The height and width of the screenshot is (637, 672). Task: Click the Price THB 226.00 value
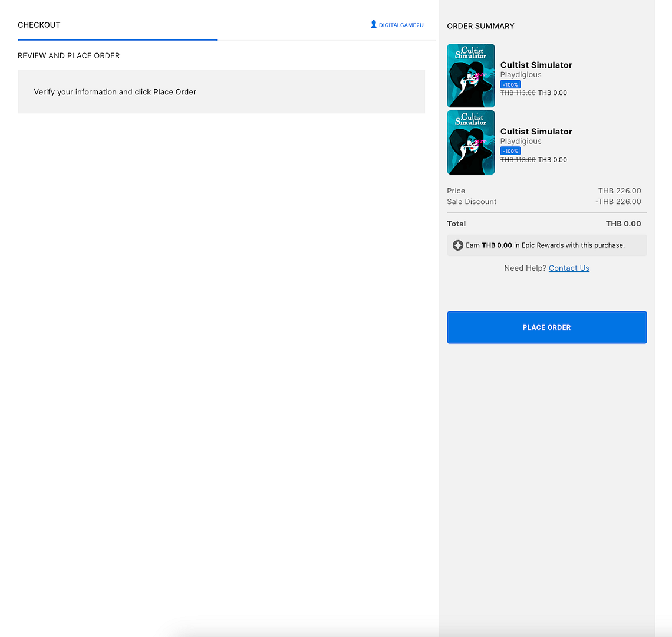point(620,191)
